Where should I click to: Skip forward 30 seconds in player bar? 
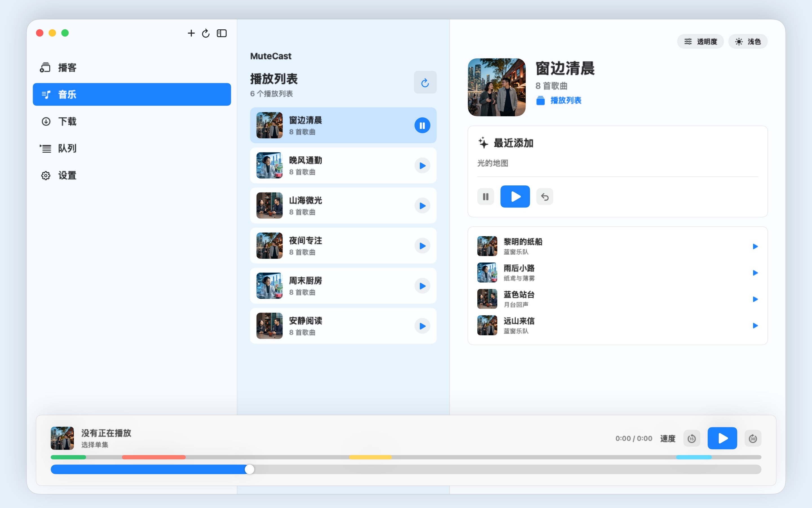click(x=753, y=439)
